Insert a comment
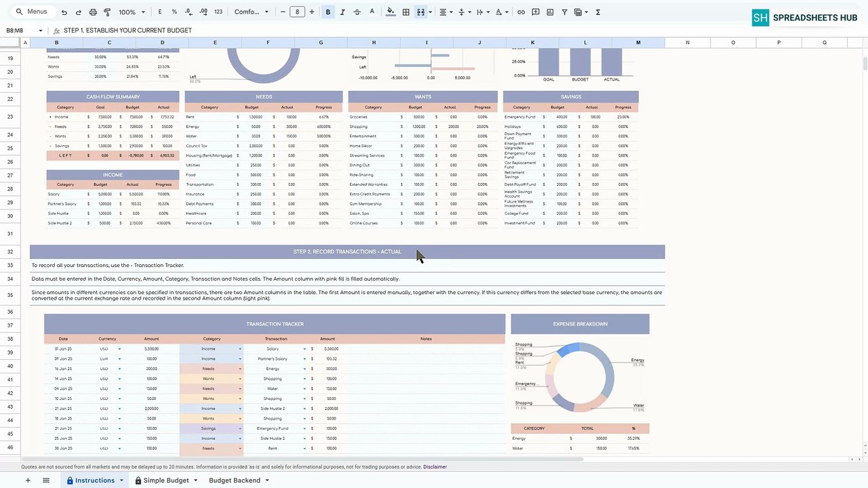Screen dimensions: 868x488 tap(536, 12)
